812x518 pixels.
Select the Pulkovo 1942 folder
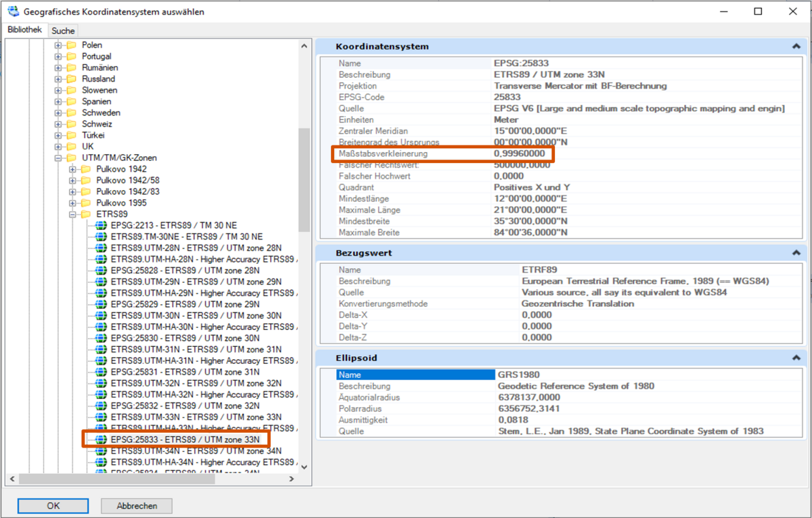coord(121,169)
